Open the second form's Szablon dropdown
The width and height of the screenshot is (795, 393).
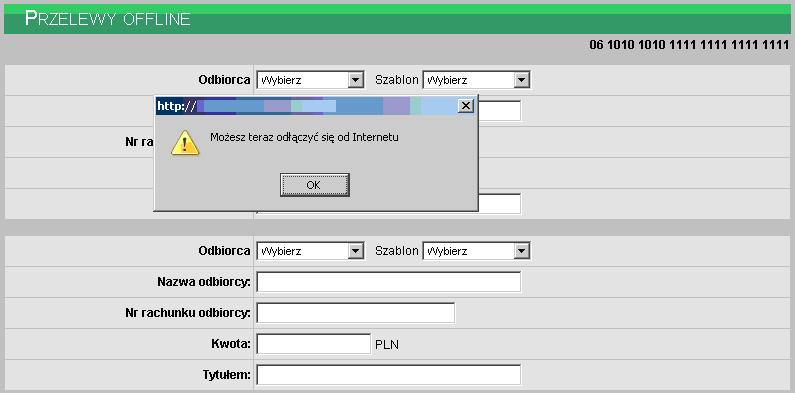pos(476,251)
